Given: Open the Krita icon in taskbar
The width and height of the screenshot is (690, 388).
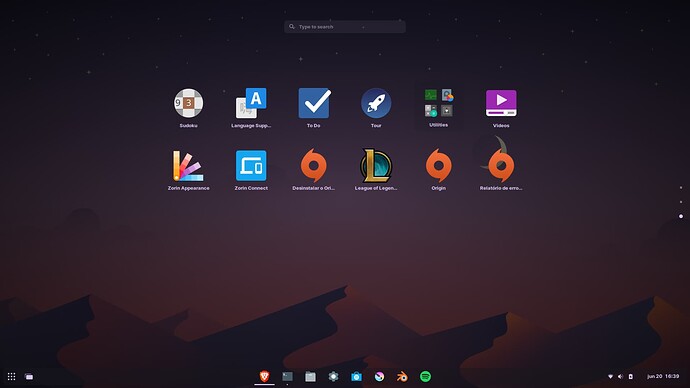Looking at the screenshot, I should click(379, 377).
